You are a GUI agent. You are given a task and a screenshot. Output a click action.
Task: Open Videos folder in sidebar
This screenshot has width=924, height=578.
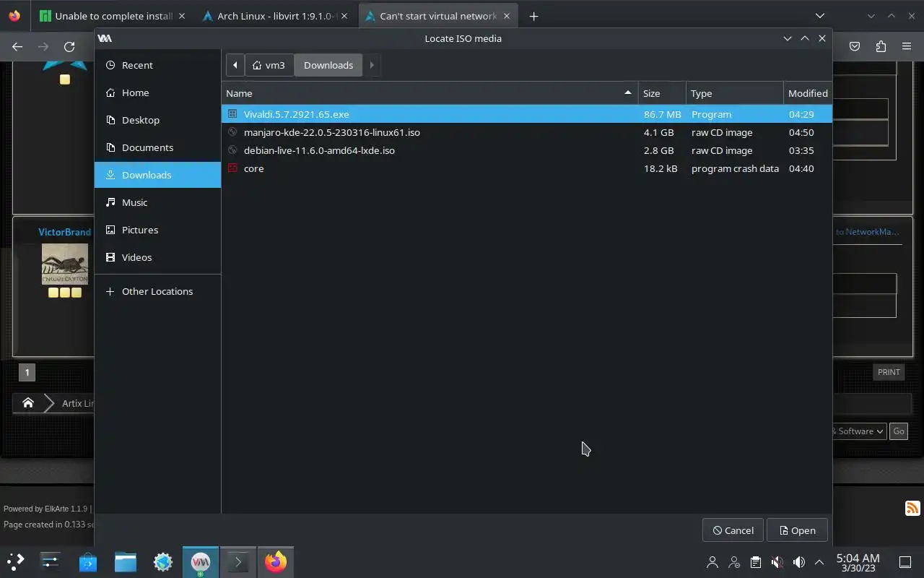[x=157, y=257]
